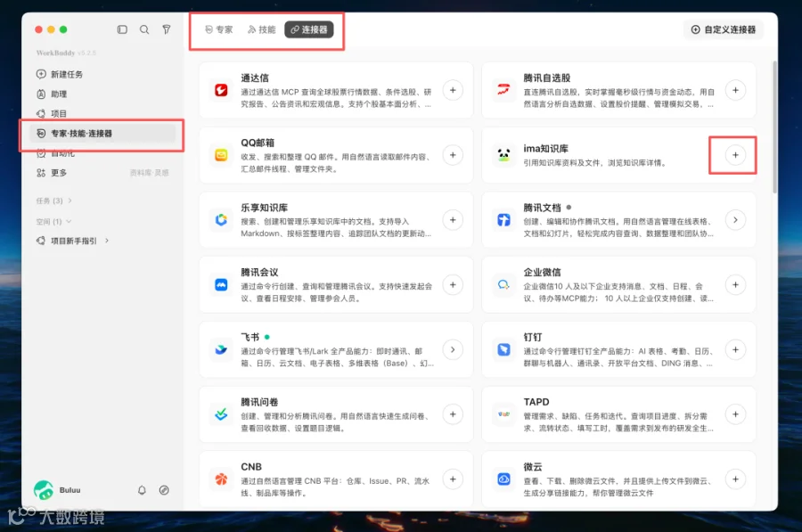Click the 腾讯会议 app icon
The image size is (802, 532).
click(221, 285)
